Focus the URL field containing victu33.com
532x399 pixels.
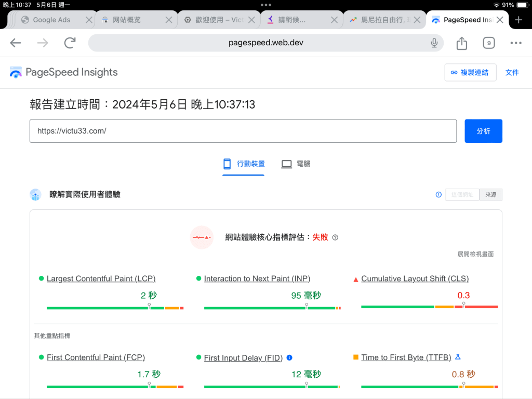coord(243,131)
